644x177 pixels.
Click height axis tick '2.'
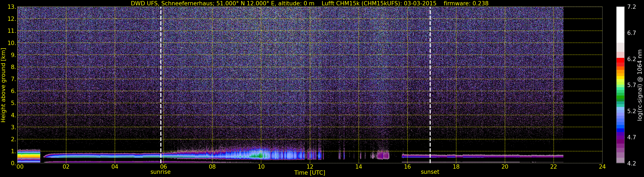13,139
